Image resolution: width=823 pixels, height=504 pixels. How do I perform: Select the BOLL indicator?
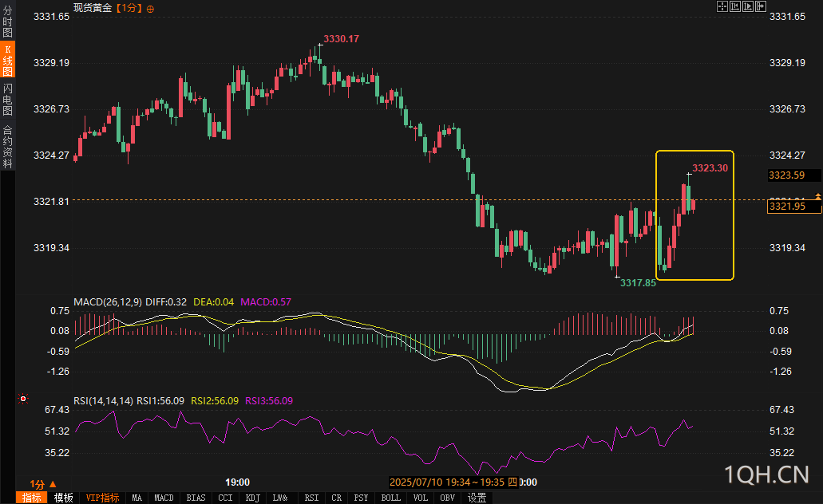[x=390, y=498]
